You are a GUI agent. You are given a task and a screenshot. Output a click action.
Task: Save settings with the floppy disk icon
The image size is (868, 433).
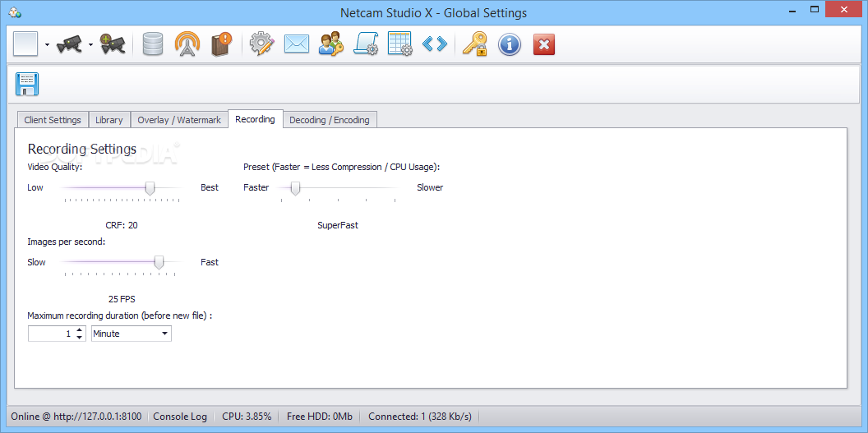26,85
